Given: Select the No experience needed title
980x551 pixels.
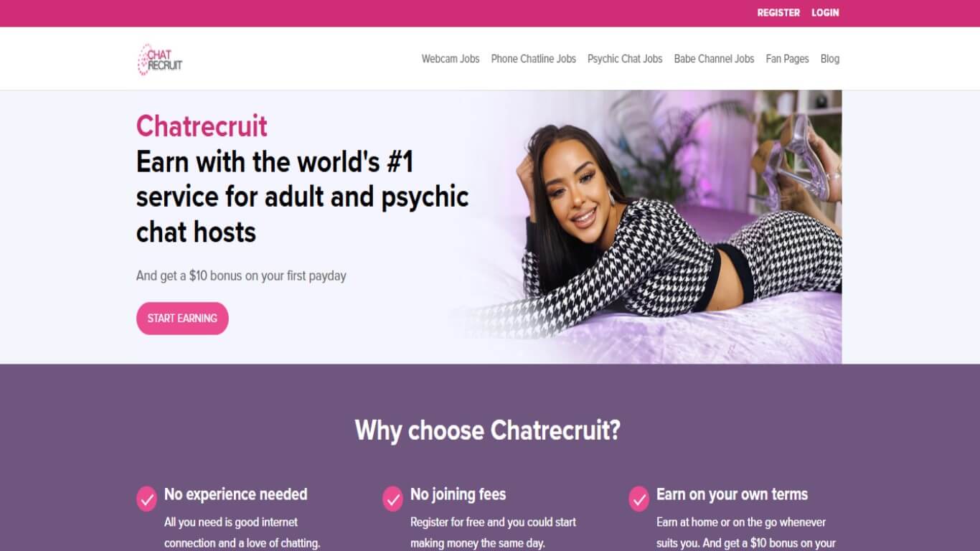Looking at the screenshot, I should coord(236,494).
